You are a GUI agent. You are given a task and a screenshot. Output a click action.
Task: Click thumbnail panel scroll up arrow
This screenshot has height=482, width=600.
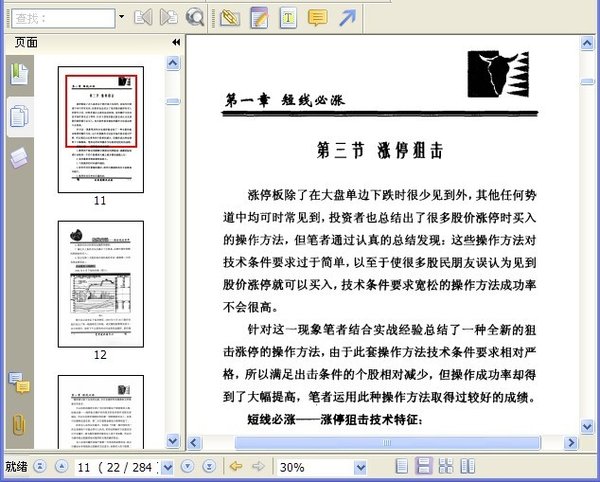(x=173, y=63)
